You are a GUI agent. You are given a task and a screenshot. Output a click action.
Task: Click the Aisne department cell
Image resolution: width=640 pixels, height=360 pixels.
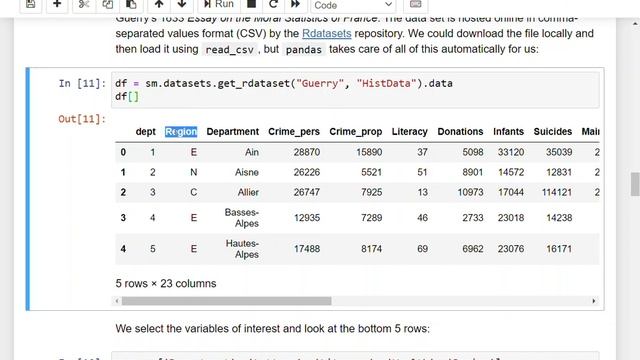247,172
